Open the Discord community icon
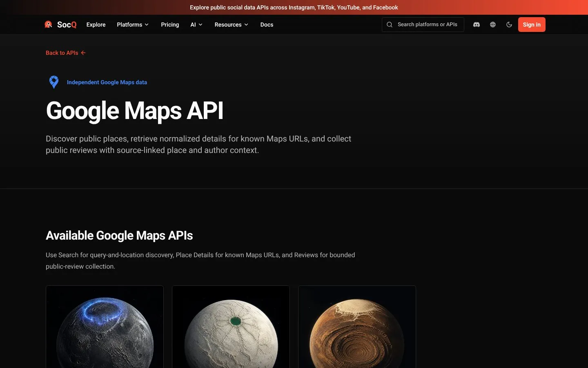 476,25
